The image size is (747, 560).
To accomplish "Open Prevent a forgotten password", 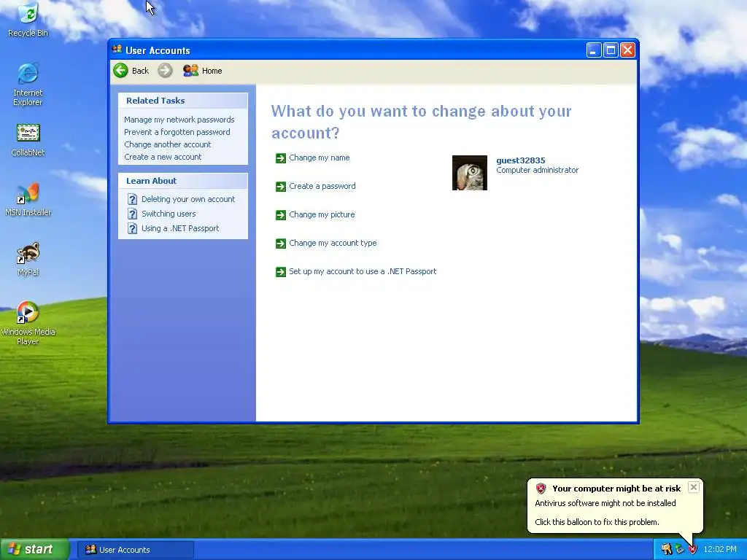I will point(177,132).
